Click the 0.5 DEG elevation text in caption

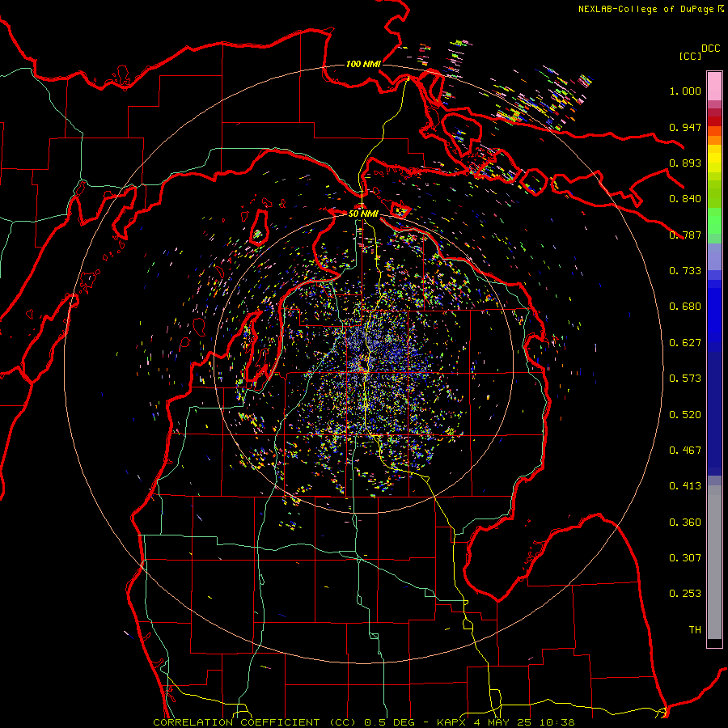[389, 722]
